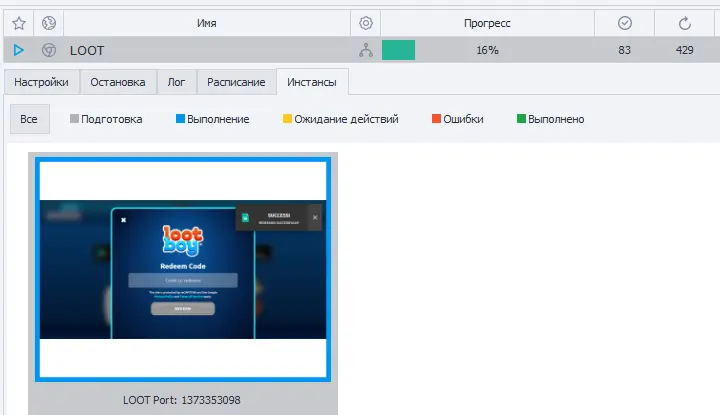
Task: Click the globe browser column header icon
Action: [x=49, y=23]
